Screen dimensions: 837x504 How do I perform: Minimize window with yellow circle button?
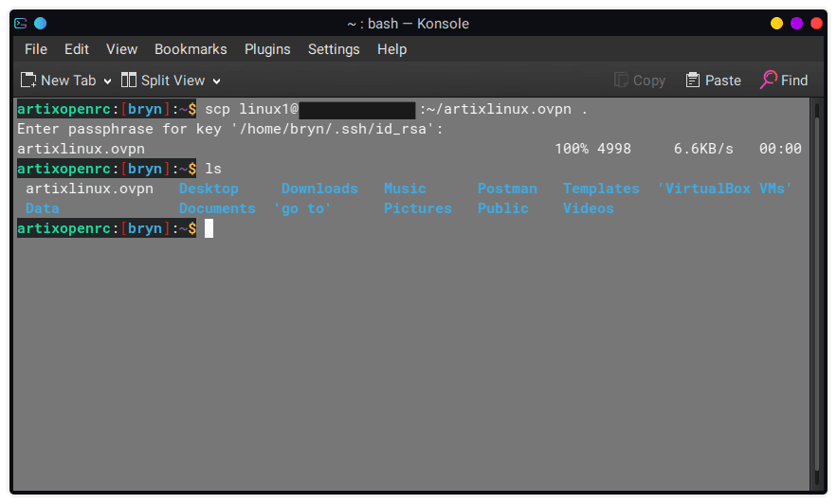coord(776,24)
